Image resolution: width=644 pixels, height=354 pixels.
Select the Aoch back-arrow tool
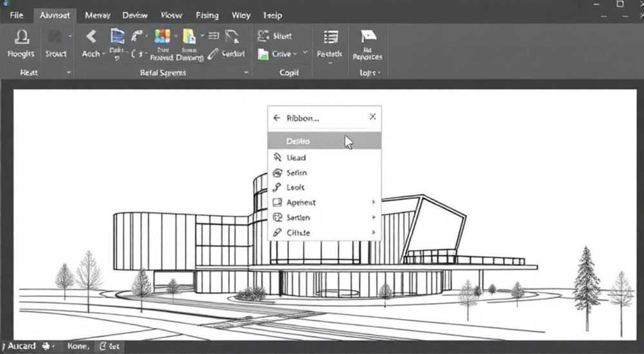click(x=91, y=37)
